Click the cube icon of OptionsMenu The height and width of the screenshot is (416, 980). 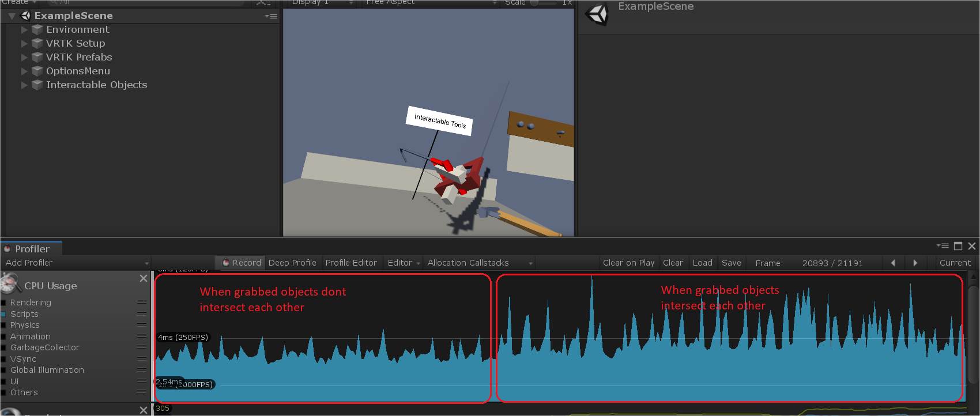[x=37, y=71]
